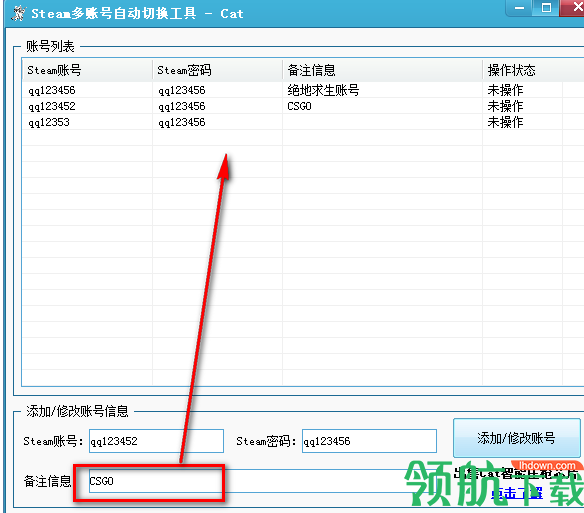Viewport: 584px width, 513px height.
Task: Click 未操作 status in the CSGO row
Action: click(505, 106)
